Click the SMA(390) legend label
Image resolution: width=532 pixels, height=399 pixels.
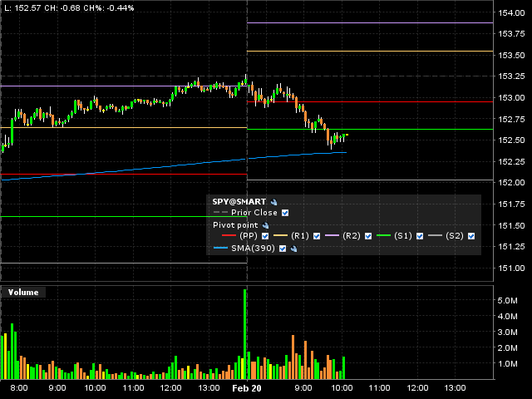[253, 249]
